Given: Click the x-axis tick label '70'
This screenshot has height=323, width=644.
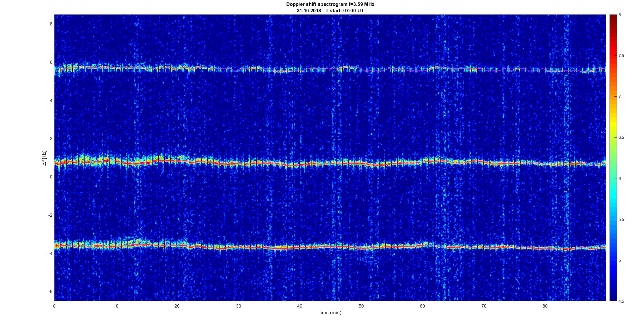Looking at the screenshot, I should coord(484,306).
